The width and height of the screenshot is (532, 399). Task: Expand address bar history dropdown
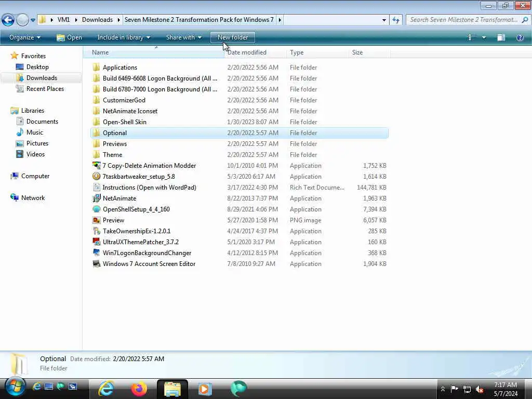pos(384,20)
